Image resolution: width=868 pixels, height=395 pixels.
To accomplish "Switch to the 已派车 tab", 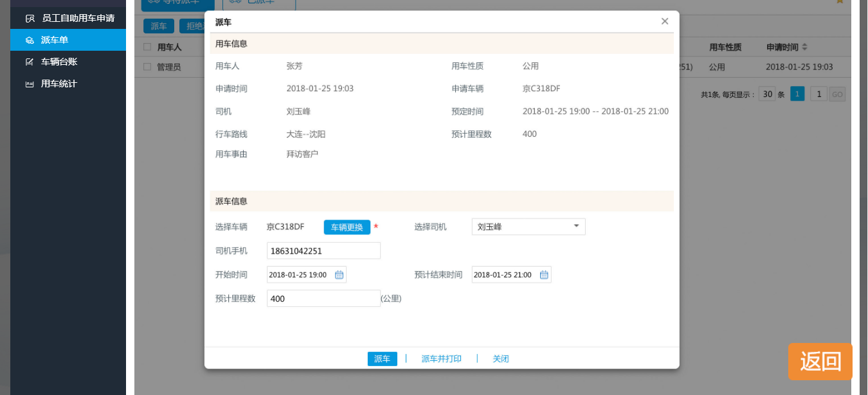I will (260, 3).
